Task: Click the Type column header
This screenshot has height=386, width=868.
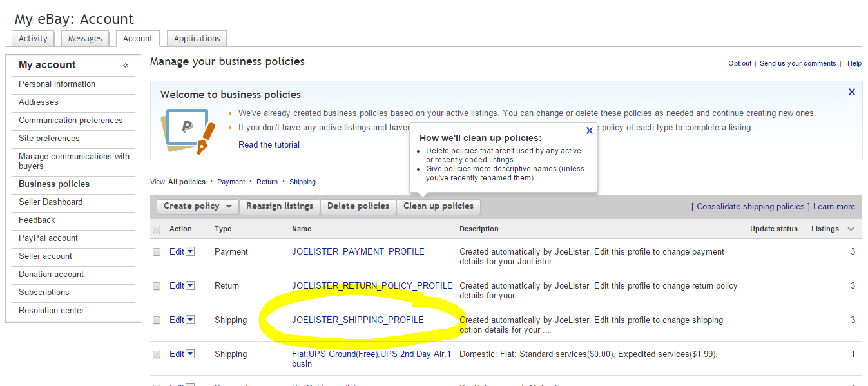Action: (x=223, y=229)
